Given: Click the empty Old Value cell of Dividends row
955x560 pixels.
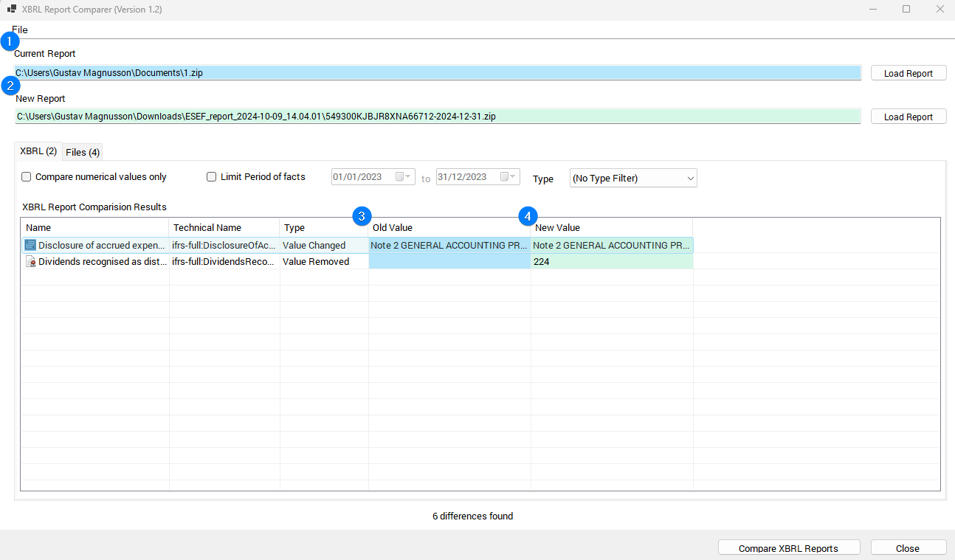Looking at the screenshot, I should point(449,262).
